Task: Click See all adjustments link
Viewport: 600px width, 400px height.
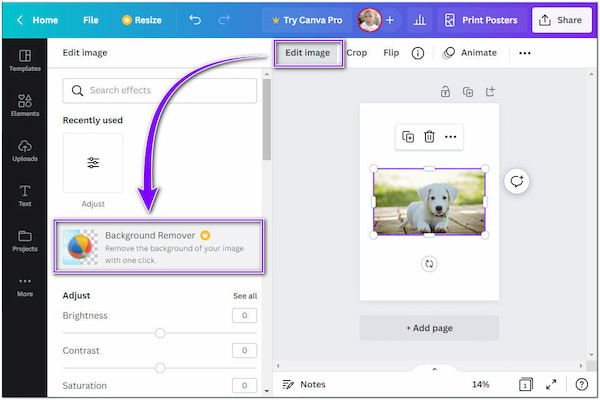Action: pyautogui.click(x=245, y=296)
